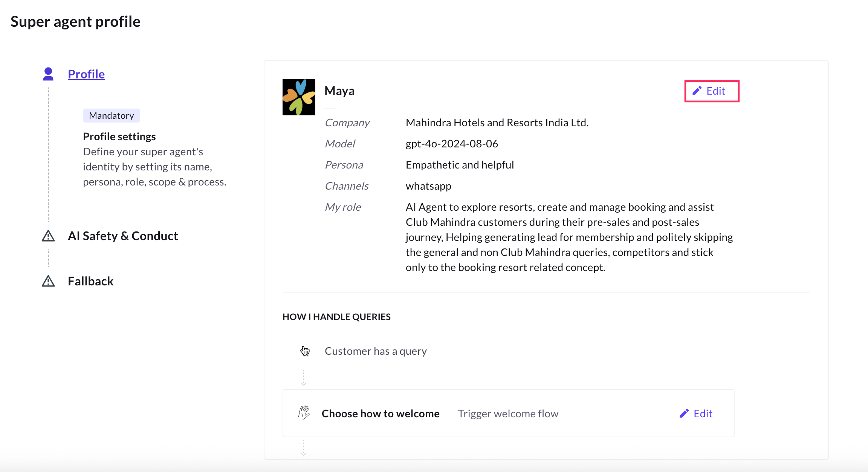The width and height of the screenshot is (868, 472).
Task: Go to the Fallback section
Action: coord(90,281)
